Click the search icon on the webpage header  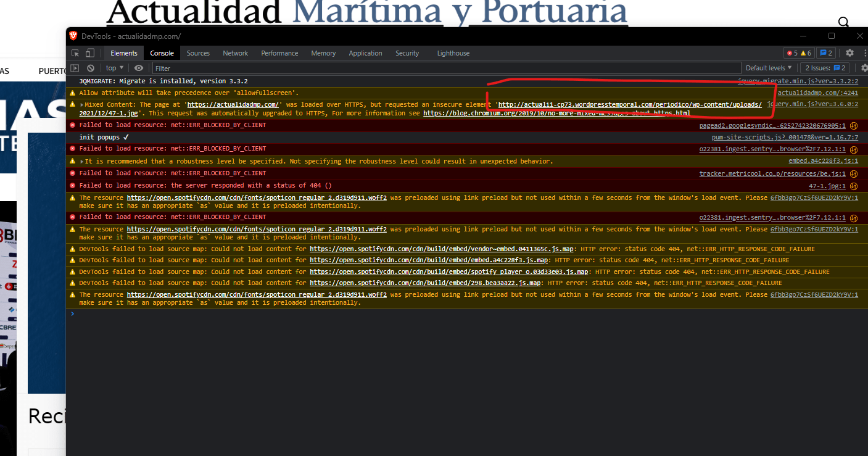point(844,23)
